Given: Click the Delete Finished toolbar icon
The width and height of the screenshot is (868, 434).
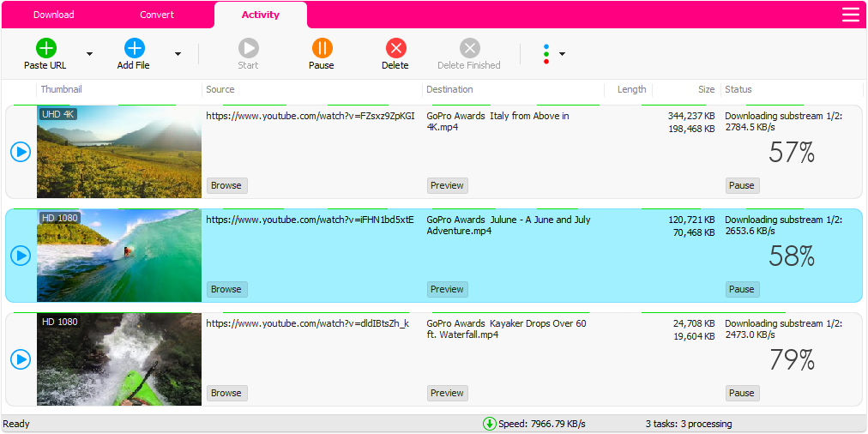Looking at the screenshot, I should click(469, 48).
